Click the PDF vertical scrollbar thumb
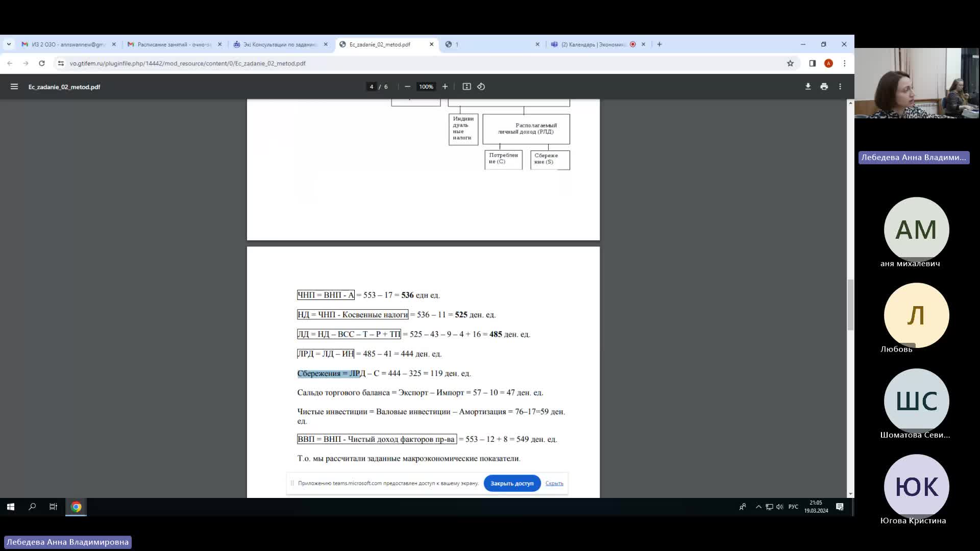980x551 pixels. tap(850, 305)
